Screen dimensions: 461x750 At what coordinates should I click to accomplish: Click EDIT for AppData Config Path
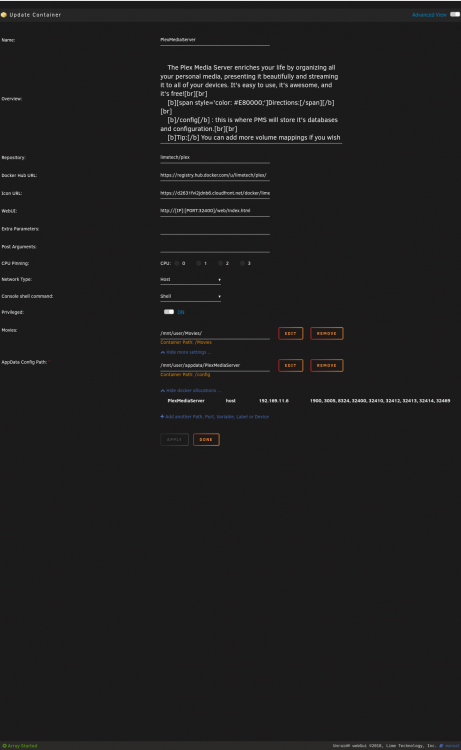tap(290, 365)
